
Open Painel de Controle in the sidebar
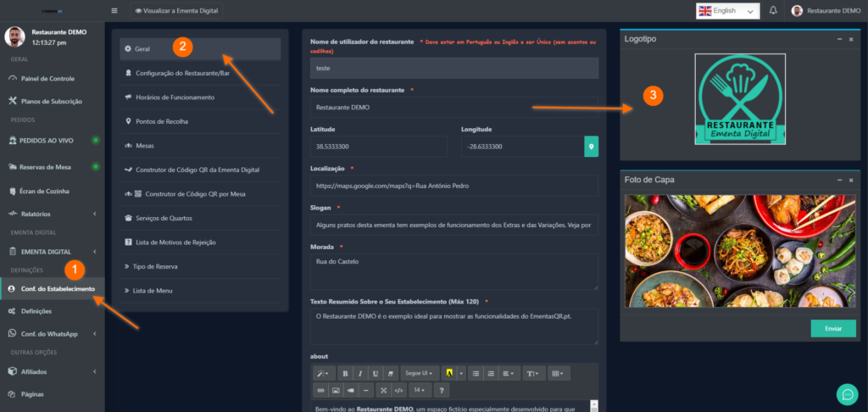pyautogui.click(x=47, y=79)
